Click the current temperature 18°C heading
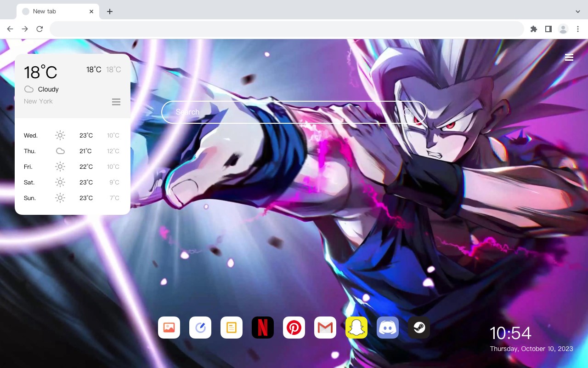The image size is (588, 368). coord(40,72)
